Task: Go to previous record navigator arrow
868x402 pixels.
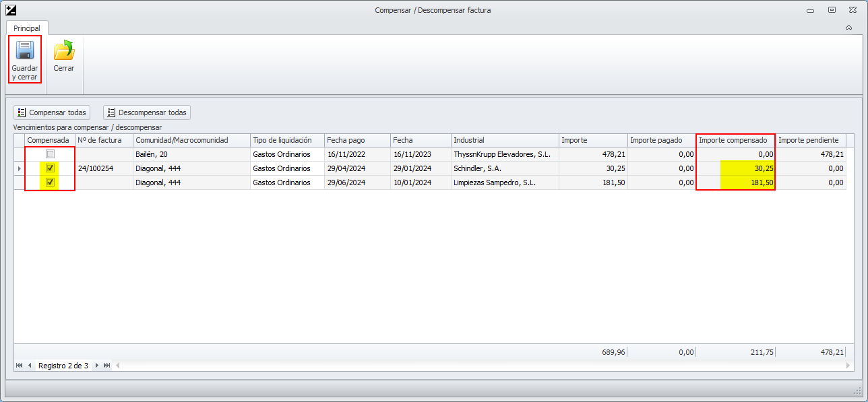Action: click(x=30, y=366)
